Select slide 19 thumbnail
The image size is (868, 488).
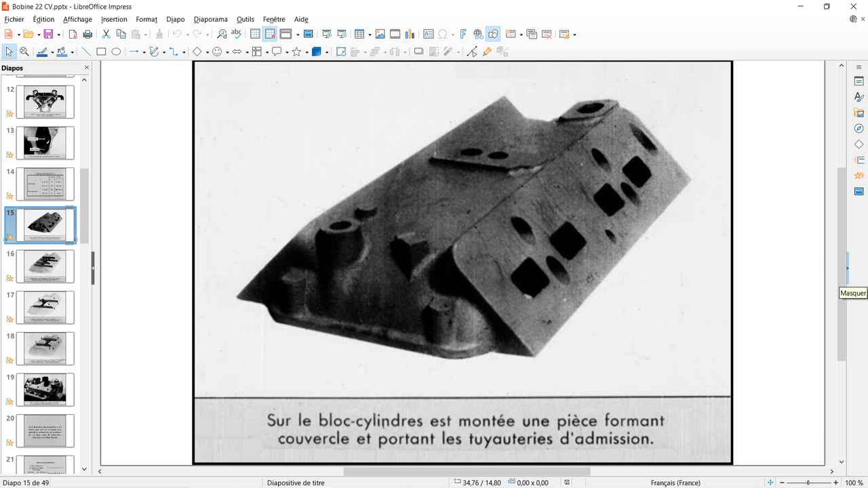click(45, 390)
